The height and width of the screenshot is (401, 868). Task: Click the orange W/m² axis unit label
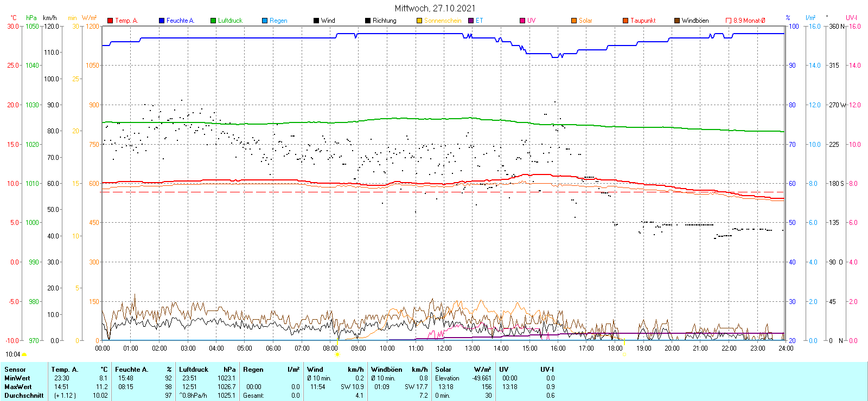tap(90, 18)
